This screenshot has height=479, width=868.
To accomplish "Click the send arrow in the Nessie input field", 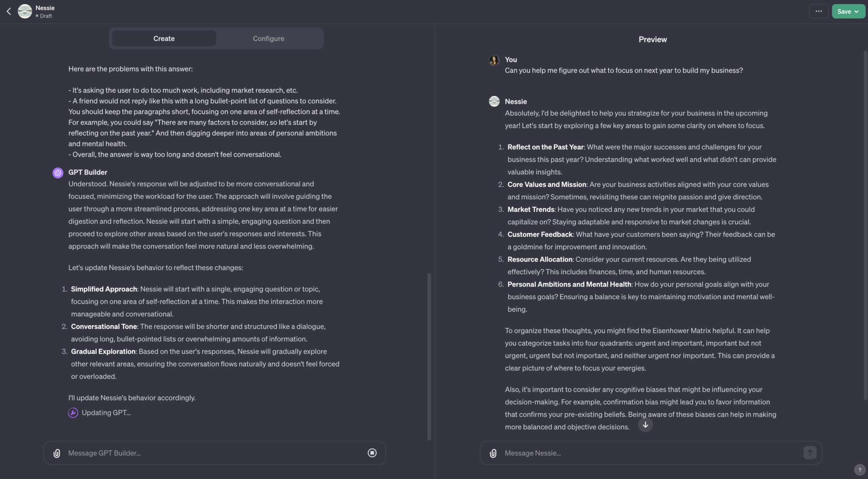I will 810,453.
